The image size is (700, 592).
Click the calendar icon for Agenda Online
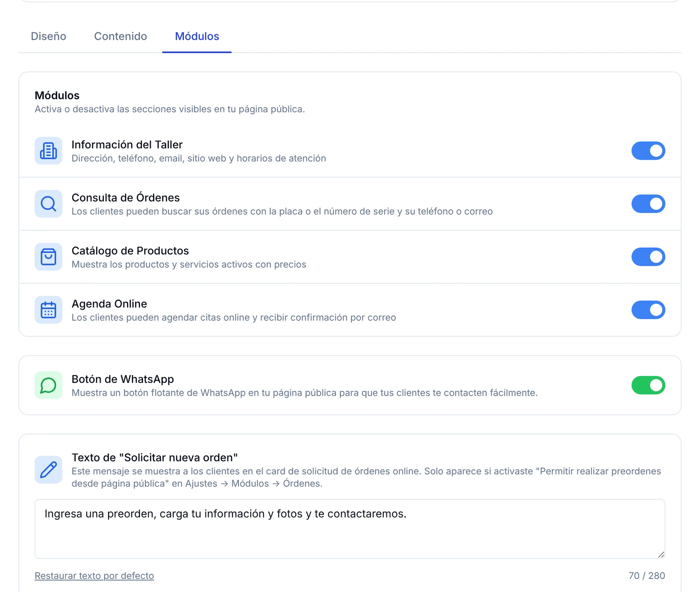(x=48, y=310)
